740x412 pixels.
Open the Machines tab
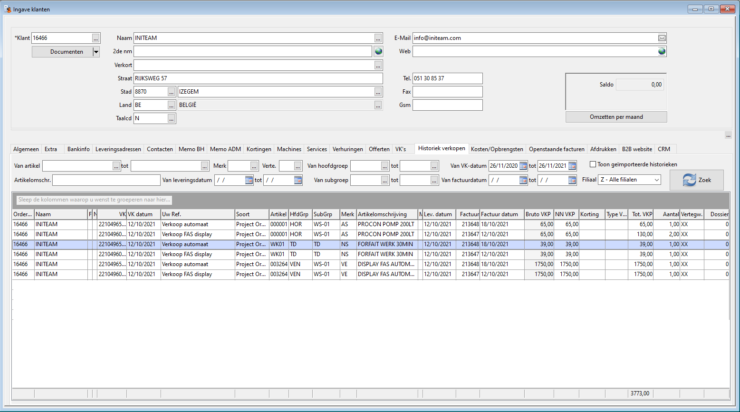[x=289, y=149]
